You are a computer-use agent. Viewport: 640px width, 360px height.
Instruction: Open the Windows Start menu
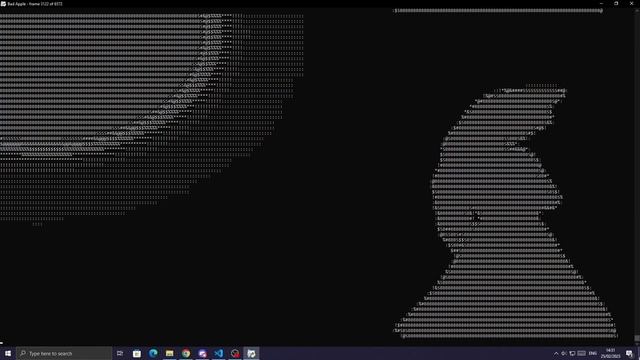[8, 353]
